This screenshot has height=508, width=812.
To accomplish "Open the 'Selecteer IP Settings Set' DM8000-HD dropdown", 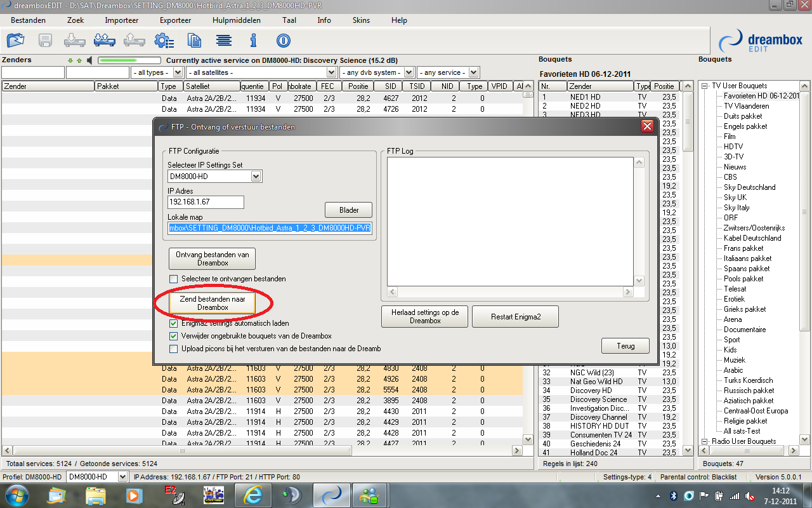I will tap(256, 176).
